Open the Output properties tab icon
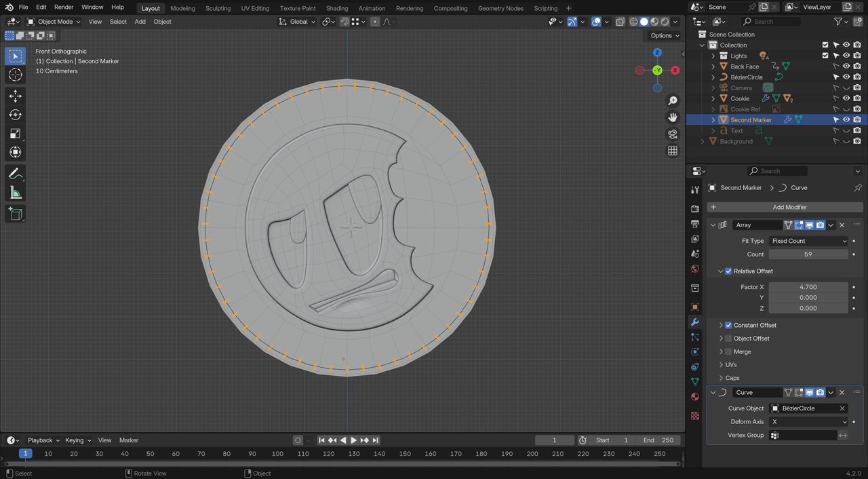868x479 pixels. (694, 224)
